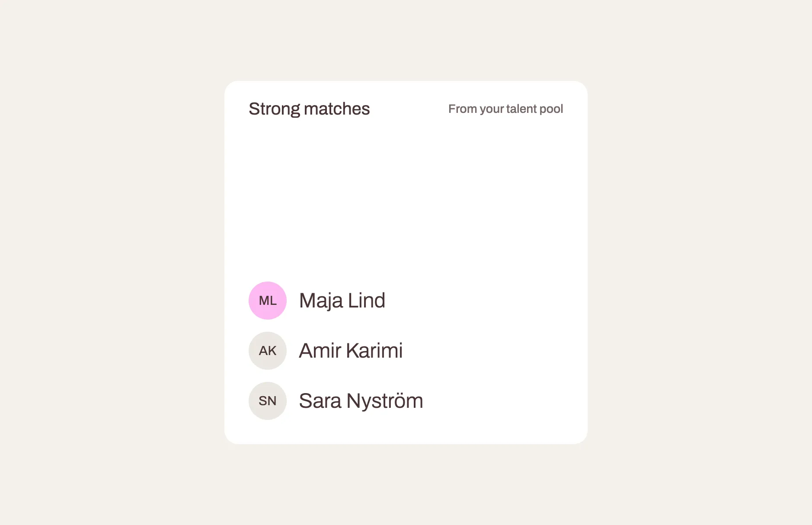This screenshot has height=525, width=812.
Task: Open the Sara Nyström name link
Action: (361, 401)
